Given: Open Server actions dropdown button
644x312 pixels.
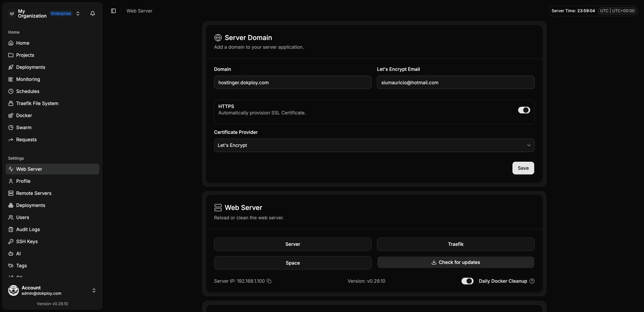Looking at the screenshot, I should [x=293, y=244].
